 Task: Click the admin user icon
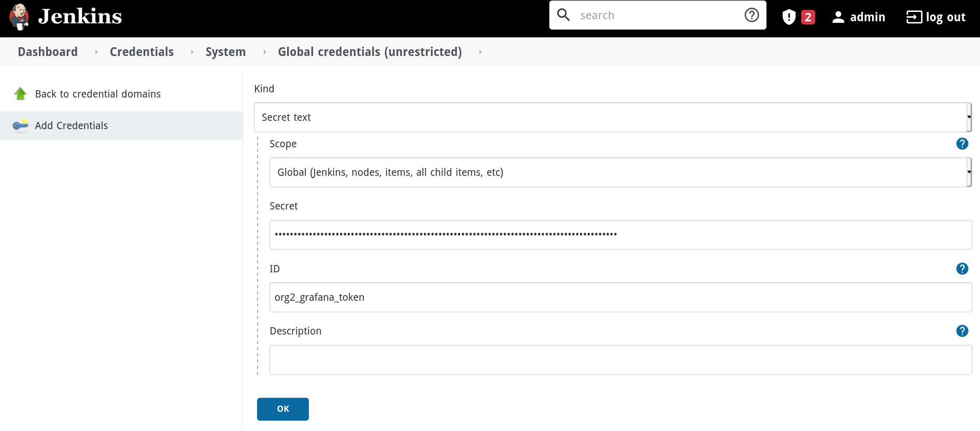point(838,17)
